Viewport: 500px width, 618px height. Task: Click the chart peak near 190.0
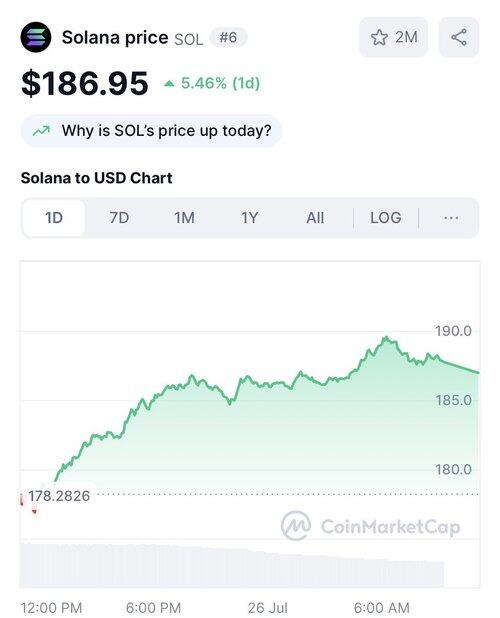(x=387, y=338)
